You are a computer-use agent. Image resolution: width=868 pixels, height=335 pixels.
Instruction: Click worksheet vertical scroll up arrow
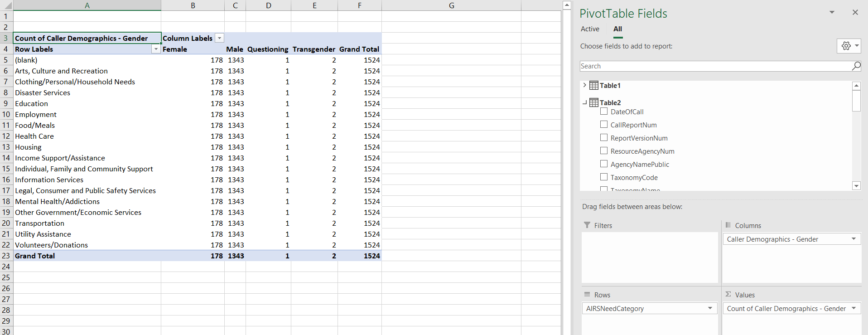tap(567, 5)
